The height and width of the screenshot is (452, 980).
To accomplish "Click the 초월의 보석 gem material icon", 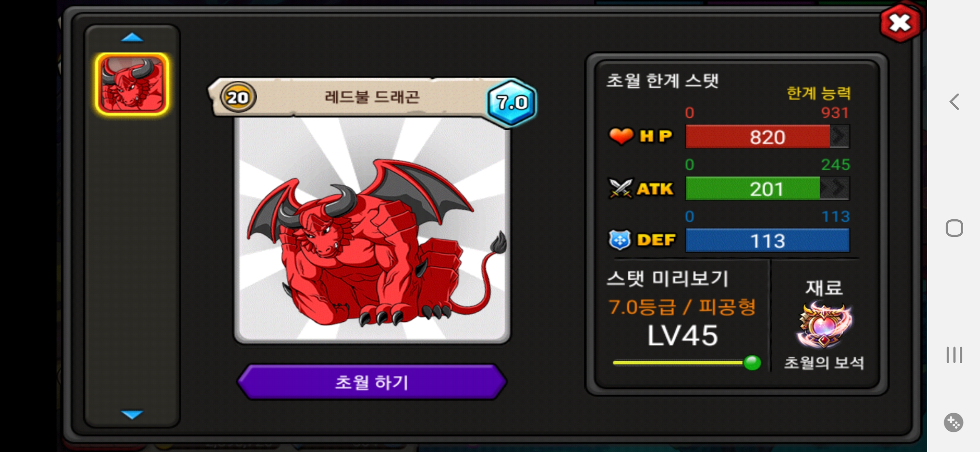I will pos(824,326).
